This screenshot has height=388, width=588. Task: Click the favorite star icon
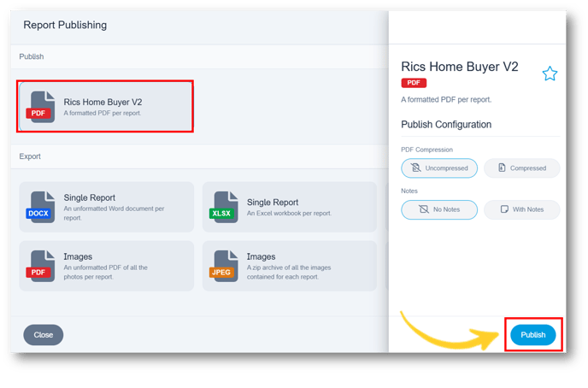click(x=550, y=73)
